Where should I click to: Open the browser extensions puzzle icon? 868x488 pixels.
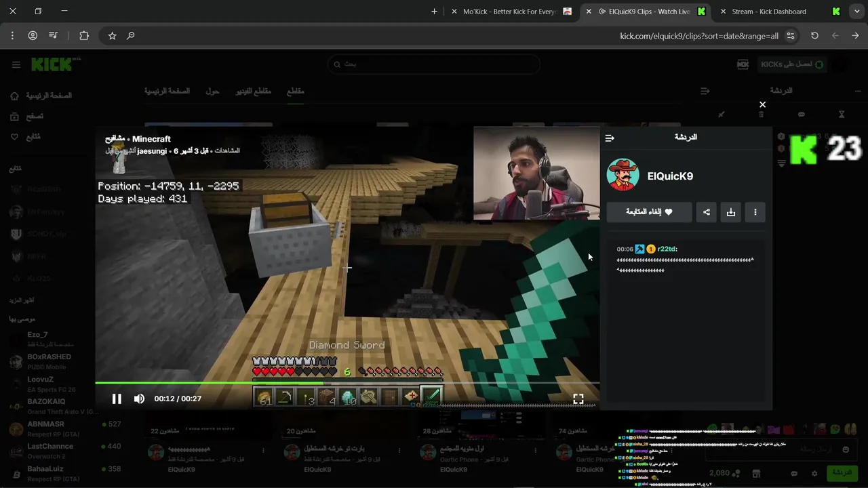click(84, 36)
